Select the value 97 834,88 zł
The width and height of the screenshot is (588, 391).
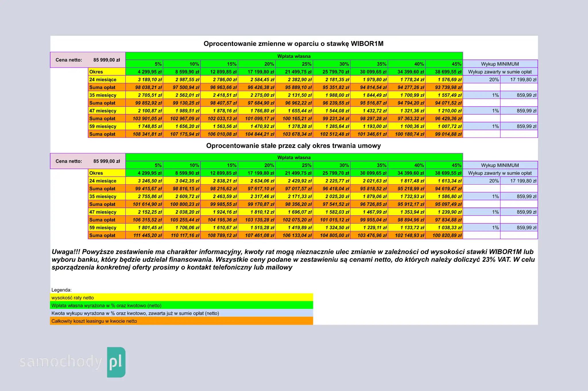click(444, 220)
